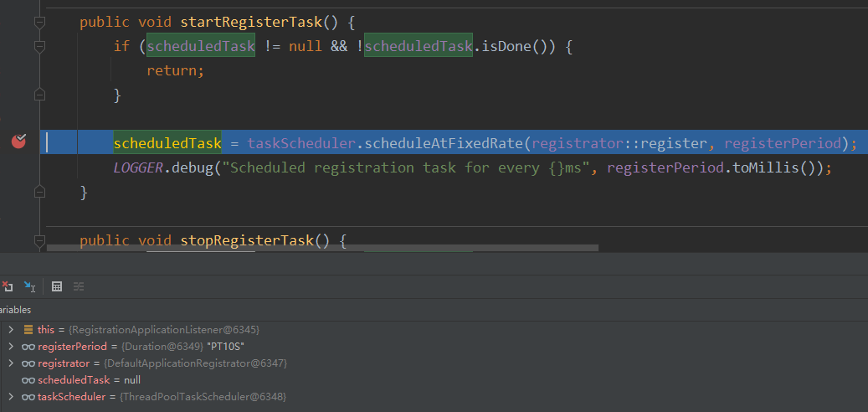Click glasses icon next to registerPeriod variable

pos(28,347)
